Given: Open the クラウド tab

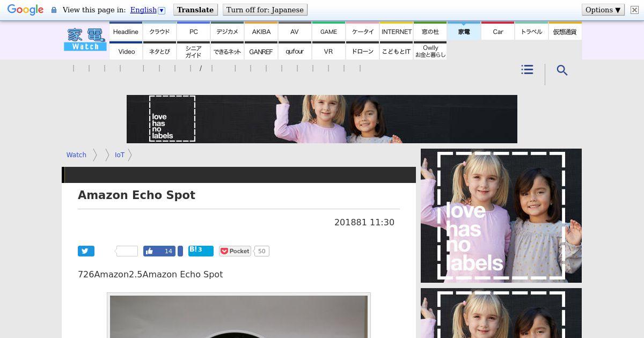Looking at the screenshot, I should tap(159, 31).
